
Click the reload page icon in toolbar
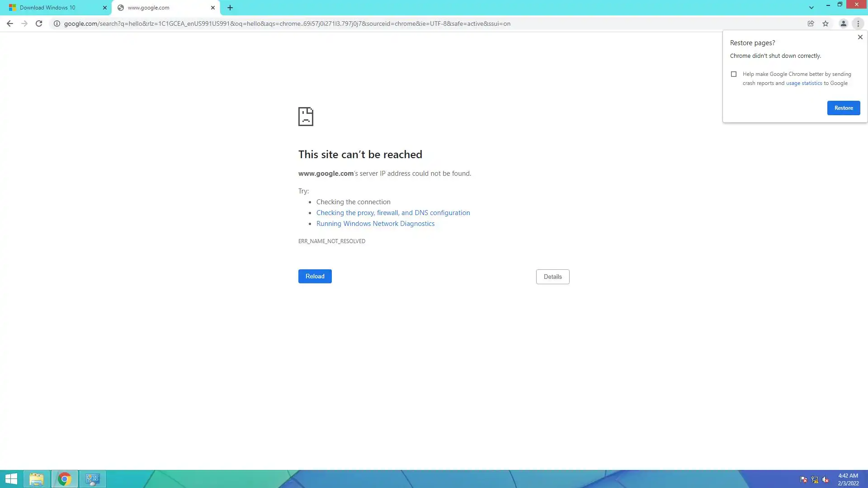[39, 23]
